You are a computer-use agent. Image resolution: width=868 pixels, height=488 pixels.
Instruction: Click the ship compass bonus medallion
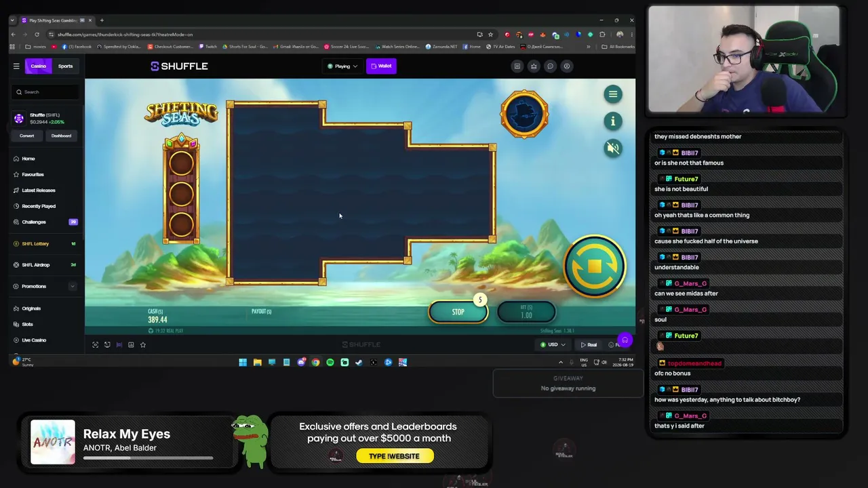(524, 113)
